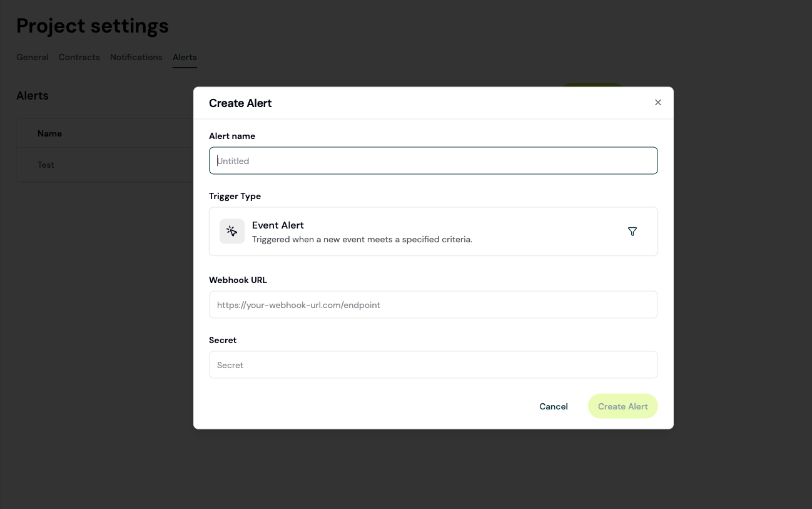The width and height of the screenshot is (812, 509).
Task: Click the Name column header
Action: point(49,133)
